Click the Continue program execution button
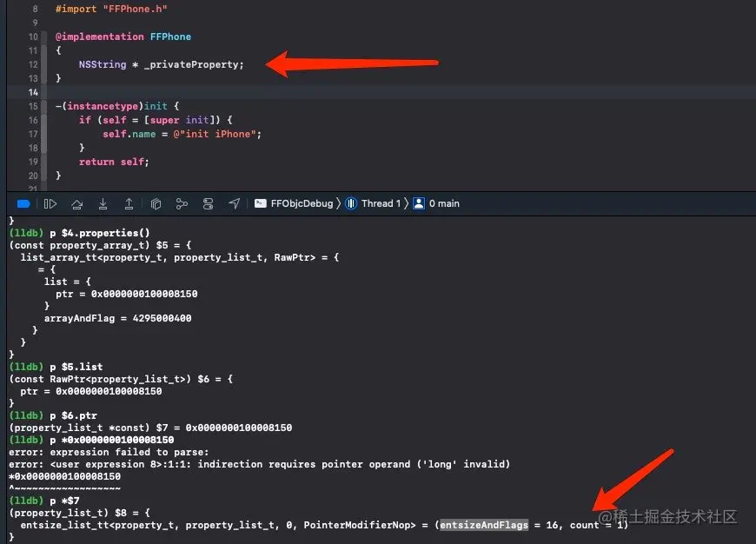Viewport: 756px width, 544px height. pyautogui.click(x=50, y=204)
